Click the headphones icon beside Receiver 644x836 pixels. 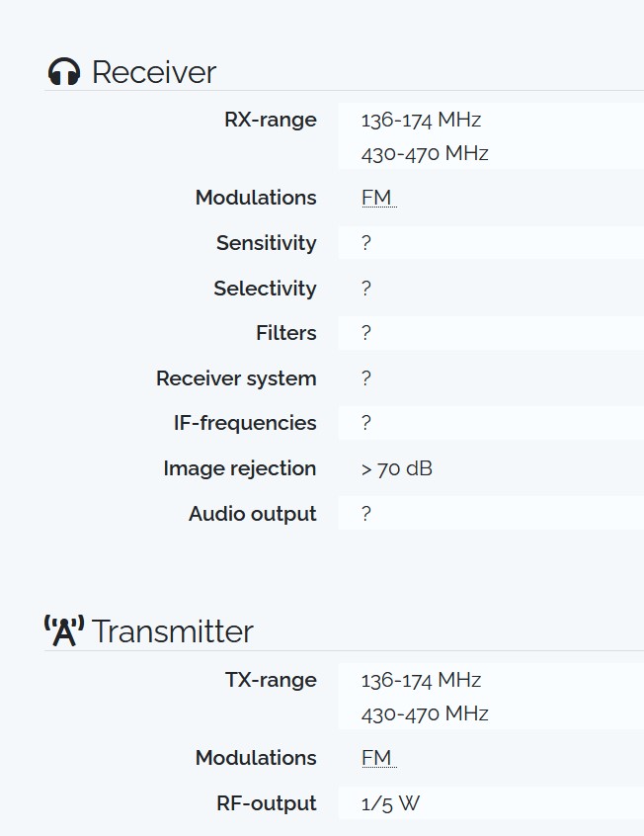click(x=64, y=72)
